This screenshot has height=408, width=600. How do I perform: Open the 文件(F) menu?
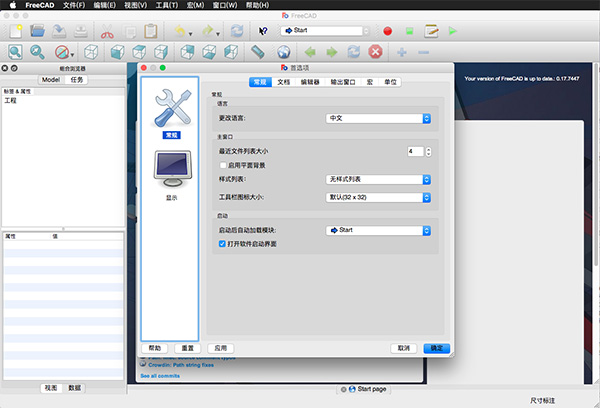tap(74, 5)
